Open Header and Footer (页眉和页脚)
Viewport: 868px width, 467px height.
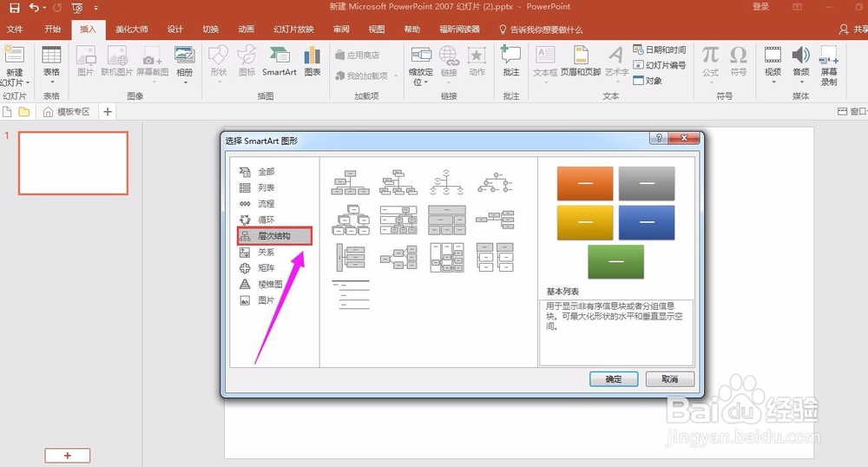(x=581, y=62)
